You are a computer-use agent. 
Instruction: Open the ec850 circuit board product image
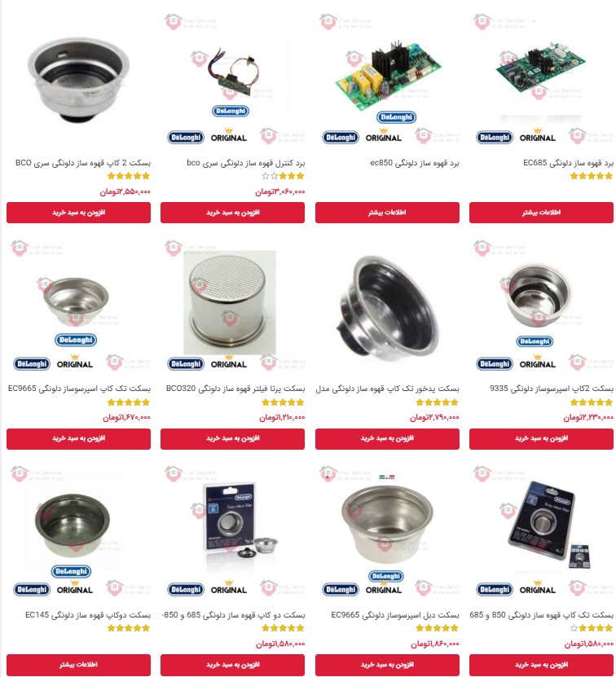(387, 77)
